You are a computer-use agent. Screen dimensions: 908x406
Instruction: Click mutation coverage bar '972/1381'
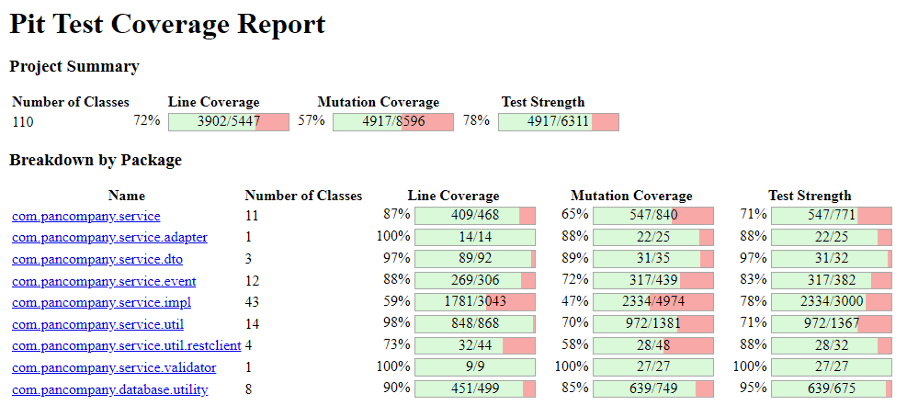(654, 324)
